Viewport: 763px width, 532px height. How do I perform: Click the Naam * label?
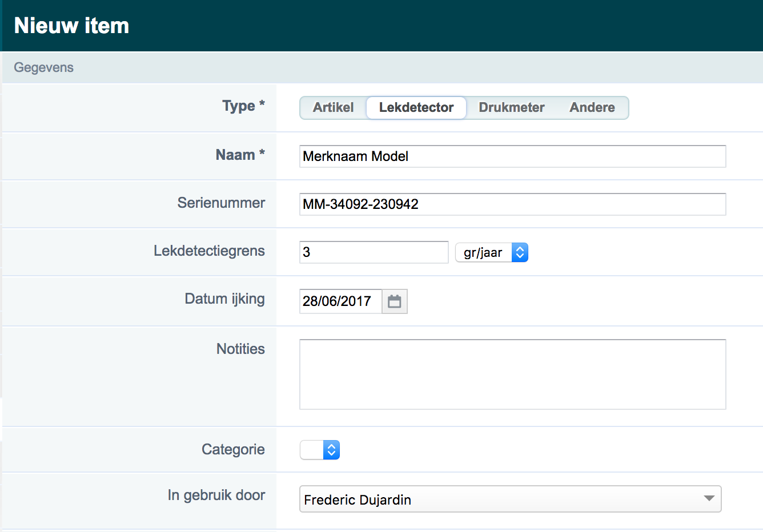pos(240,155)
